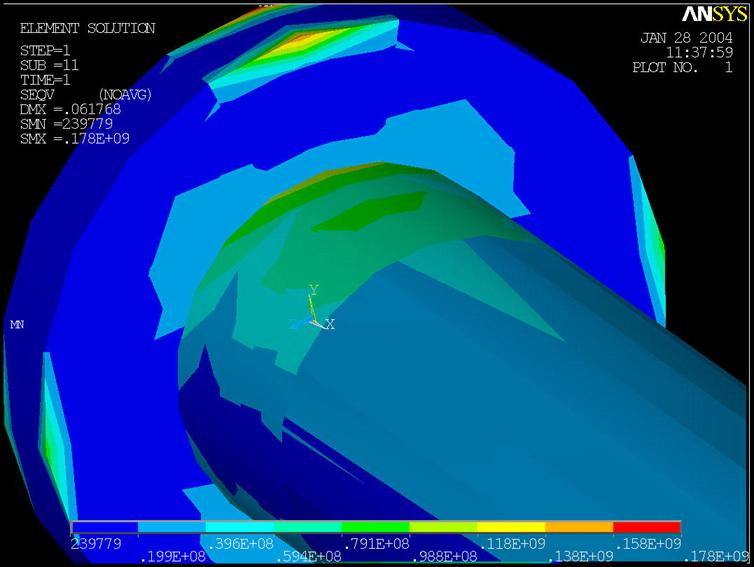Click the cyan legend color band
This screenshot has width=754, height=567.
click(x=240, y=527)
